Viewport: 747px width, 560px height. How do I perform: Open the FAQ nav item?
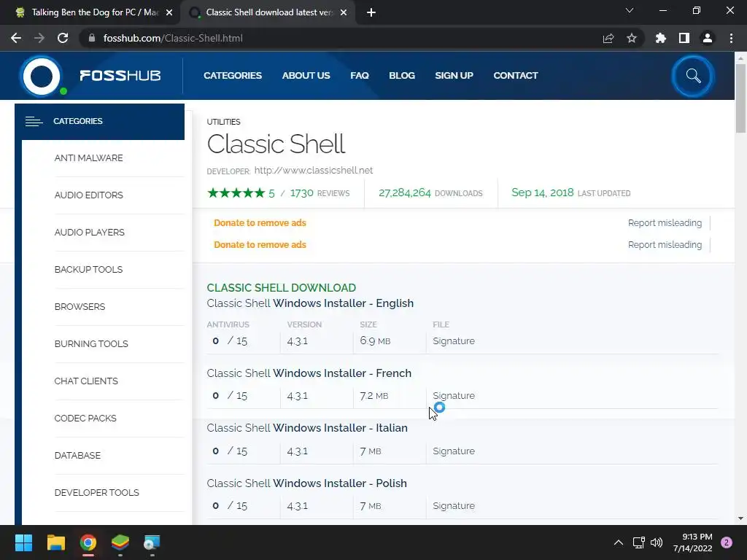pos(360,76)
